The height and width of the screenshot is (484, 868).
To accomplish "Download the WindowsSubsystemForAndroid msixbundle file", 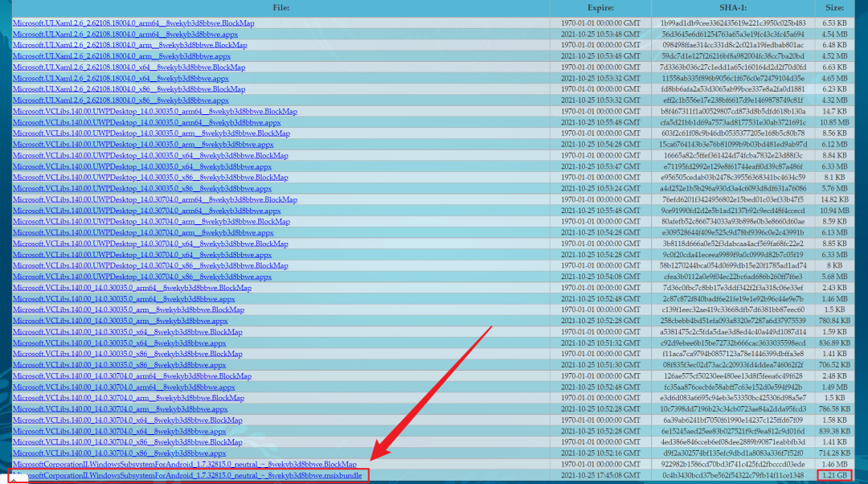I will [x=193, y=476].
